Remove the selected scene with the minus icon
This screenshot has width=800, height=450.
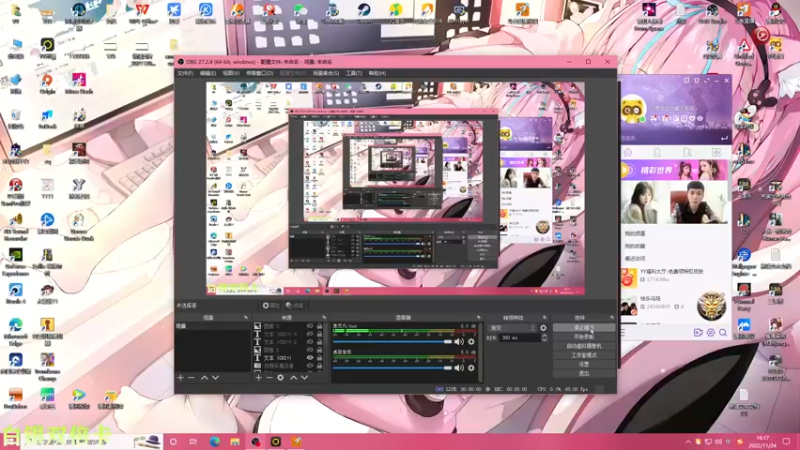click(191, 378)
